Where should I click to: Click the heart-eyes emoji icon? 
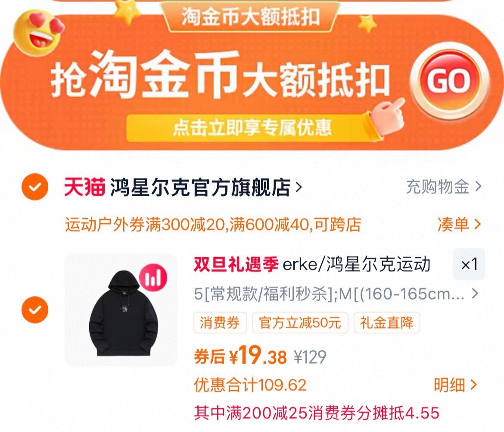coord(38,32)
